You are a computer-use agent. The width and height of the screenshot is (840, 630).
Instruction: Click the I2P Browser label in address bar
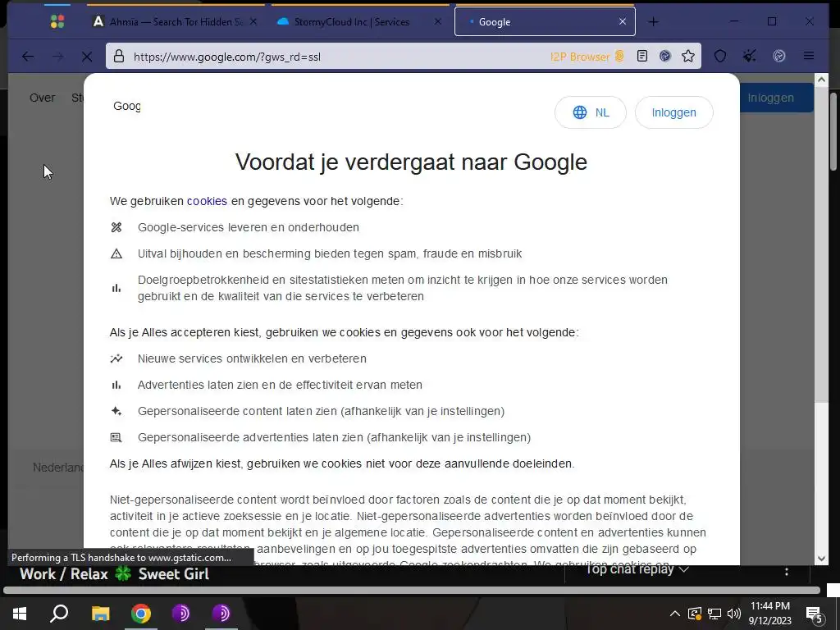point(586,57)
